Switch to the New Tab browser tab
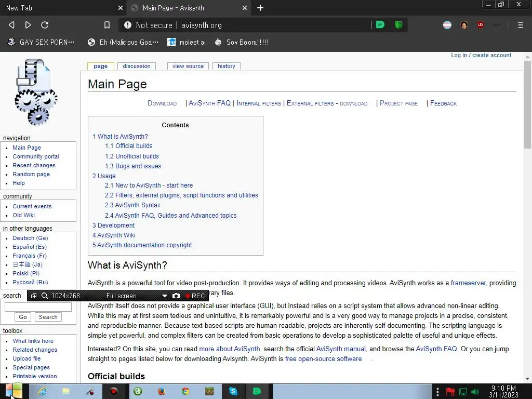The height and width of the screenshot is (399, 532). tap(63, 8)
